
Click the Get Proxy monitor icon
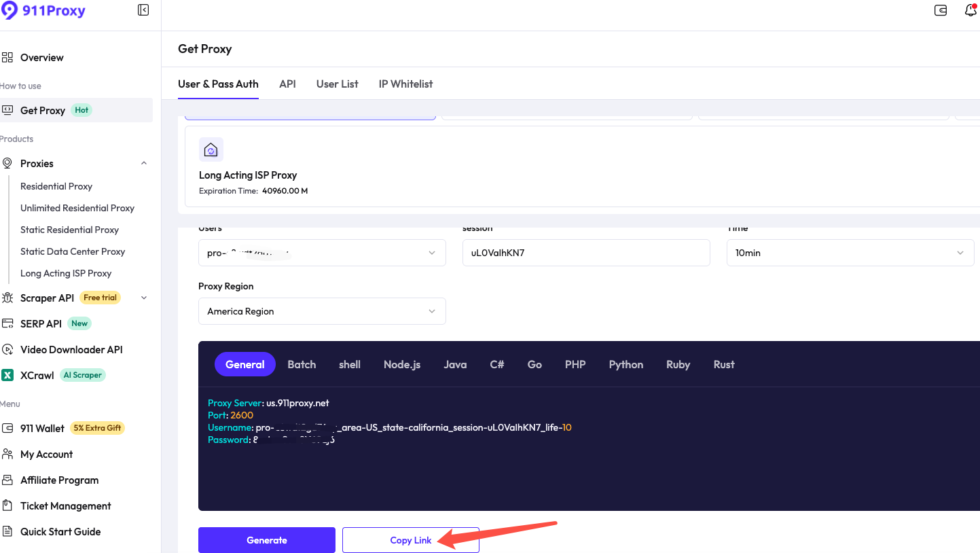pyautogui.click(x=7, y=110)
